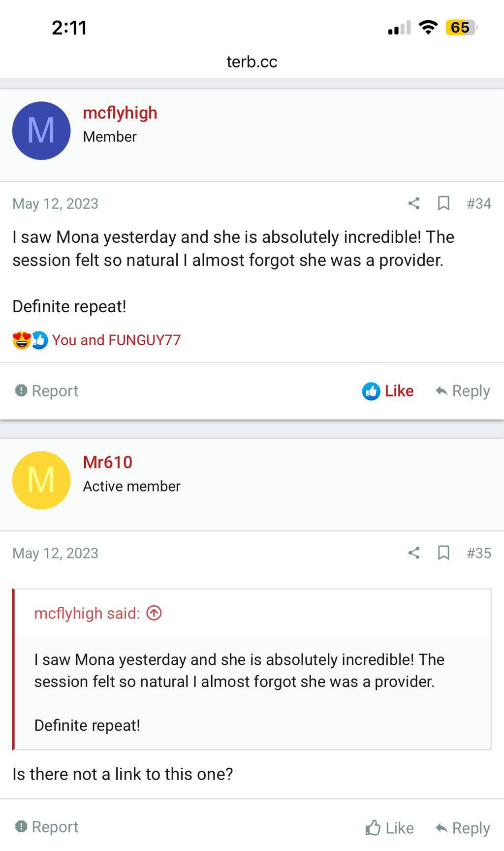Tap the terb.cc address bar
The image size is (504, 851).
point(252,62)
